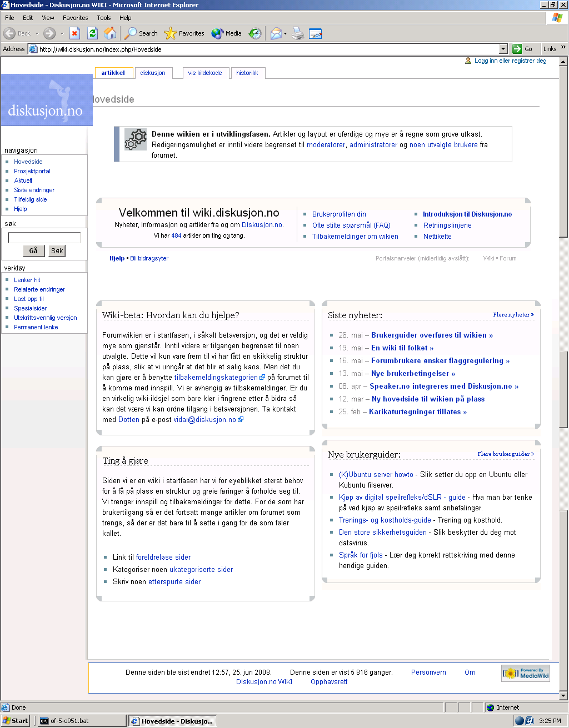
Task: Open the Back button history dropdown
Action: (x=37, y=33)
